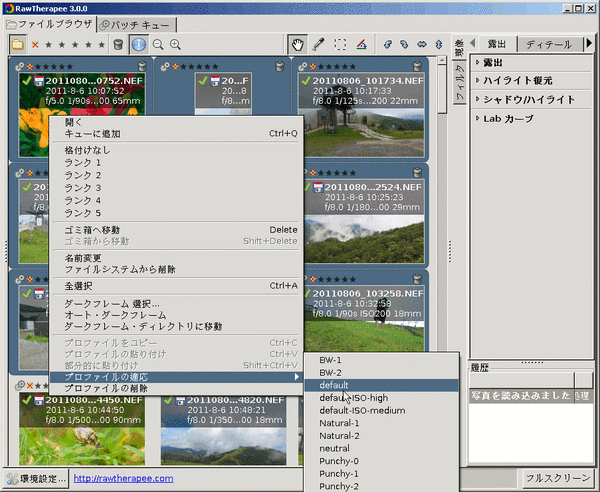The width and height of the screenshot is (600, 492).
Task: Select the 2011080...4450.NEF thumbnail image
Action: pos(82,430)
